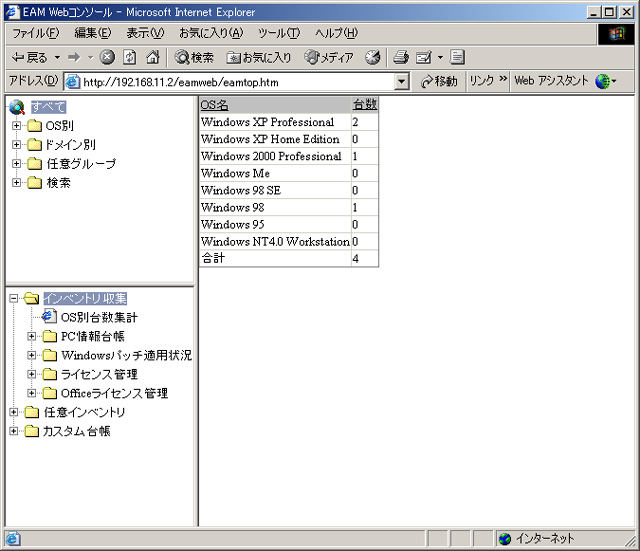Open the ツール(T) menu

pyautogui.click(x=279, y=33)
